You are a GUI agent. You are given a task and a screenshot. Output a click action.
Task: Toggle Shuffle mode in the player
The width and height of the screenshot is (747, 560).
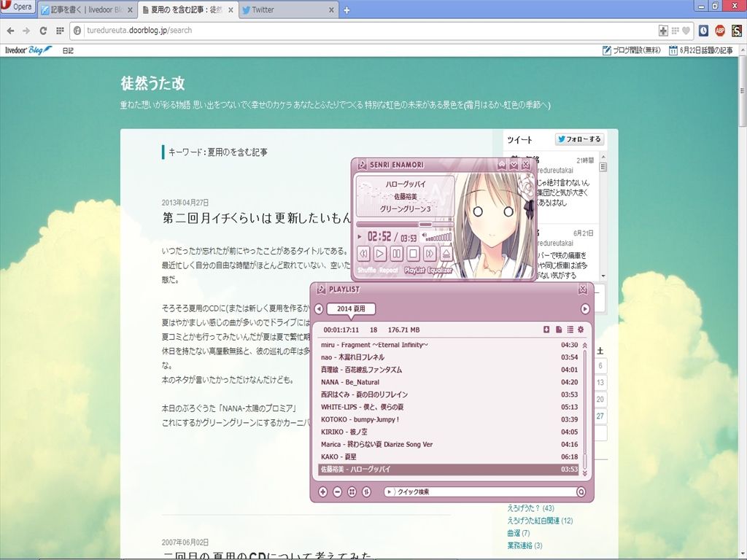pyautogui.click(x=367, y=270)
